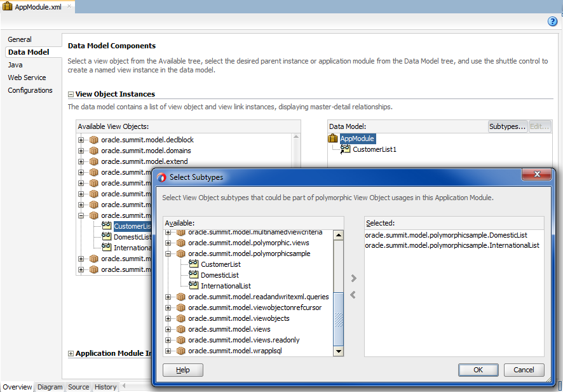Viewport: 563px width, 392px height.
Task: Remove selected subtype with left arrow
Action: tap(353, 295)
